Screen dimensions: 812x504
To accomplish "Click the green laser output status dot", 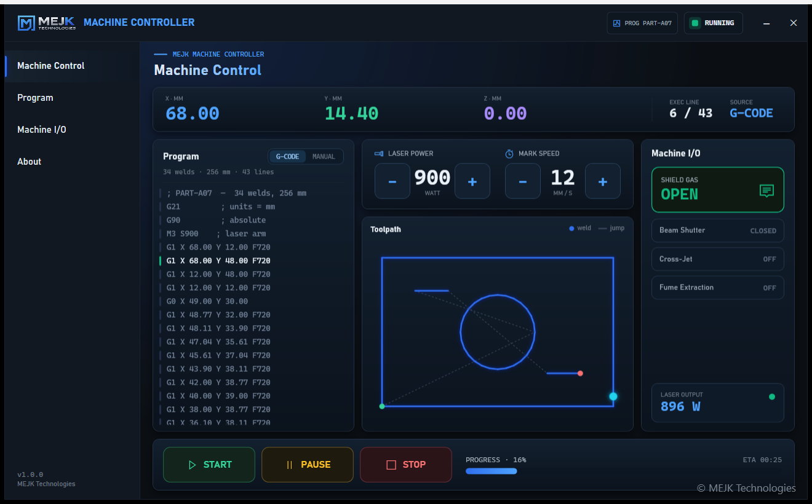I will 772,396.
